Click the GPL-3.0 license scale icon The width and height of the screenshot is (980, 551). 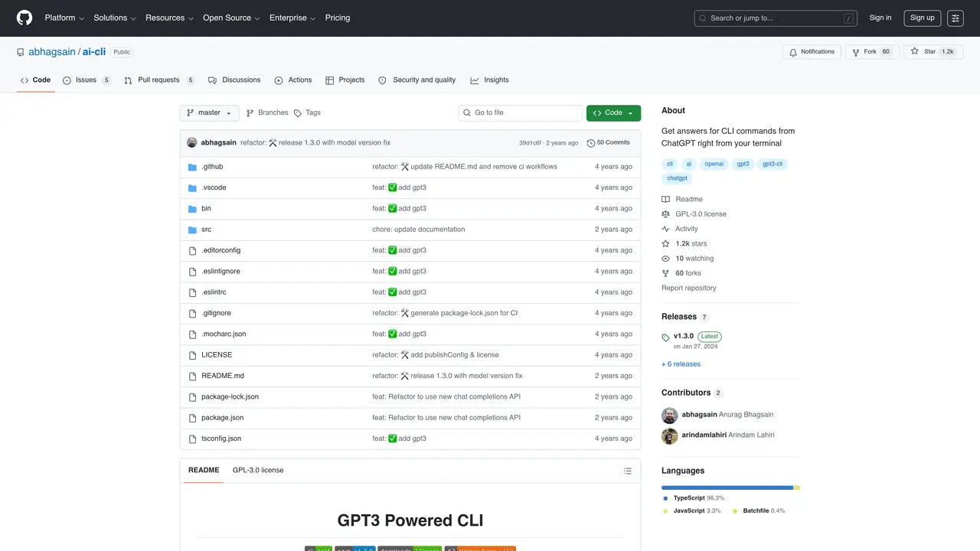(666, 214)
